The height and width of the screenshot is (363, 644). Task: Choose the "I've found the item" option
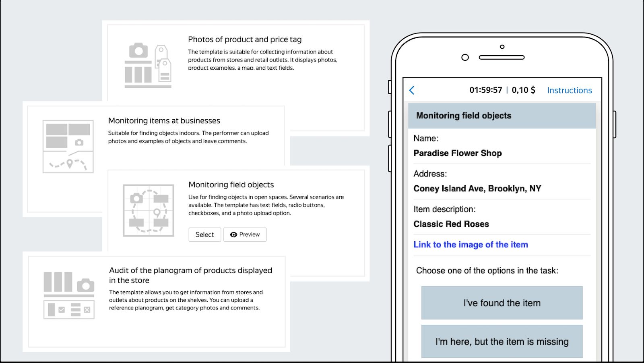pyautogui.click(x=502, y=303)
